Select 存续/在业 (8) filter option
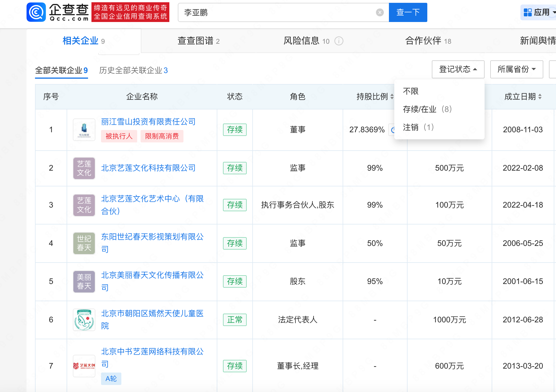 click(x=427, y=109)
